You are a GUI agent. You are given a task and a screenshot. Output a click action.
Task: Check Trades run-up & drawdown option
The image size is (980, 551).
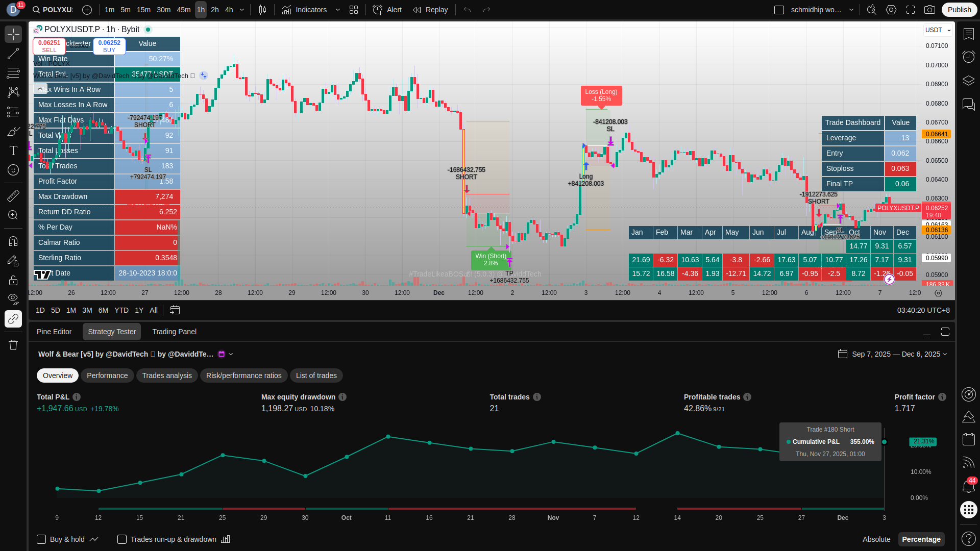pyautogui.click(x=122, y=539)
